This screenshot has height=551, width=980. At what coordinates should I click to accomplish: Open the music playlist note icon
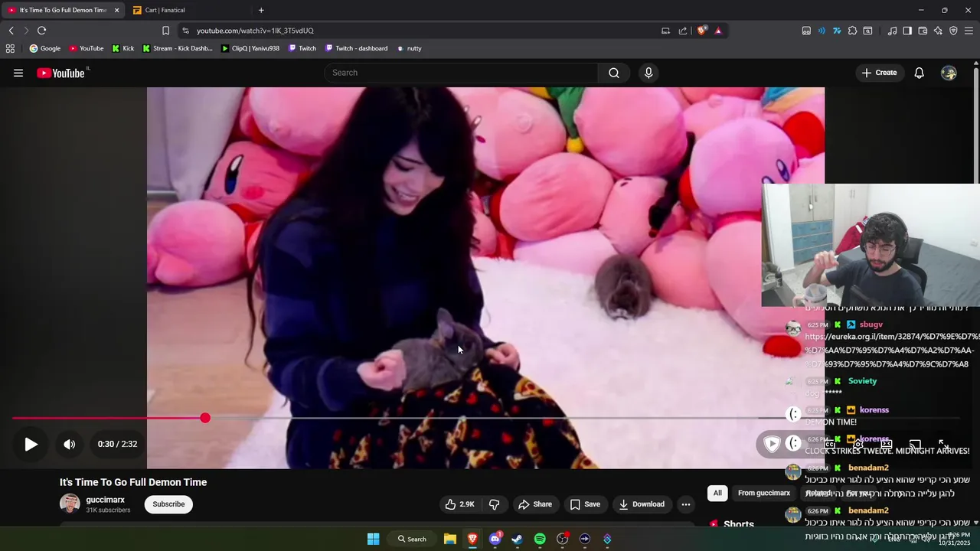tap(892, 31)
